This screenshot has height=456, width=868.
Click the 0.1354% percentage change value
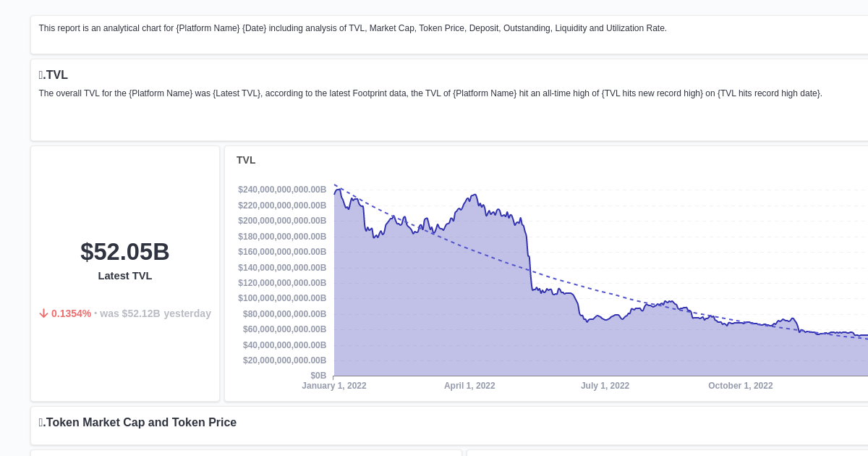coord(72,313)
